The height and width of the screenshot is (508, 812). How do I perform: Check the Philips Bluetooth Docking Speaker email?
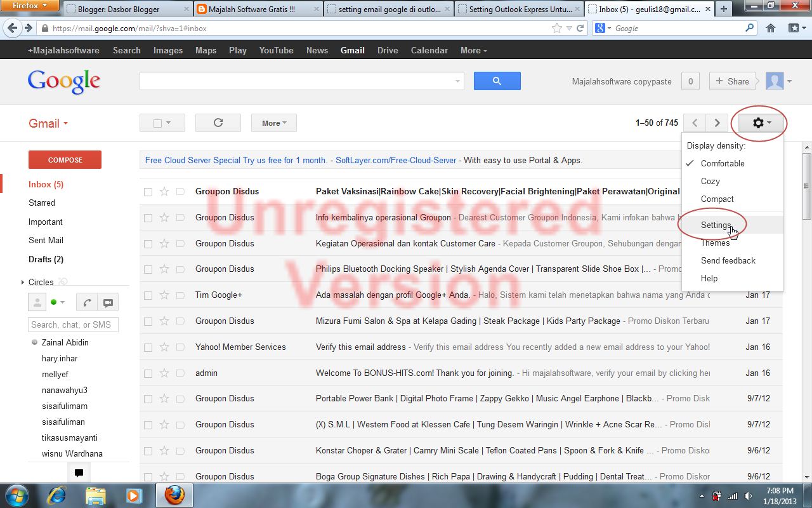click(x=148, y=269)
